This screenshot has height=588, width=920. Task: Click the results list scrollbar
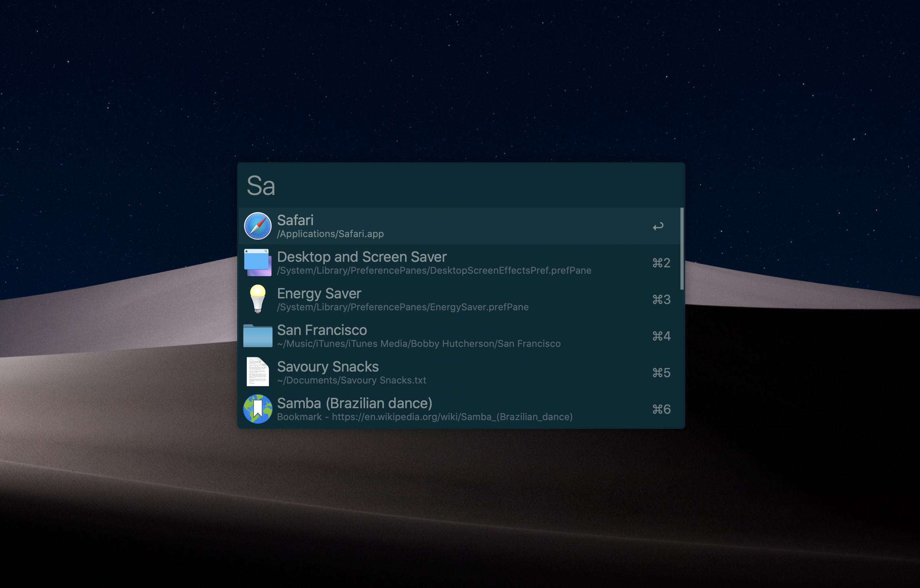pos(682,249)
